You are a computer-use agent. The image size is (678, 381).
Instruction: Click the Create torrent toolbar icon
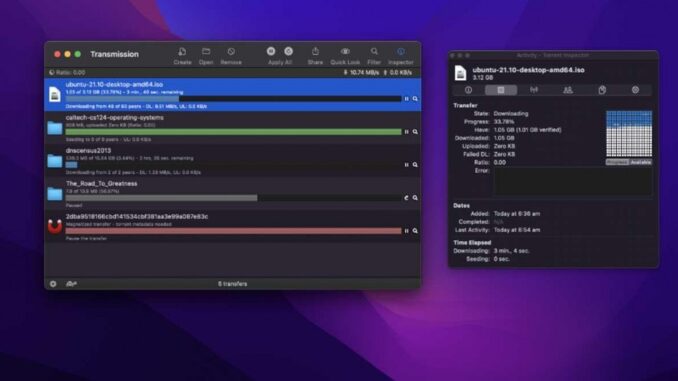(182, 52)
